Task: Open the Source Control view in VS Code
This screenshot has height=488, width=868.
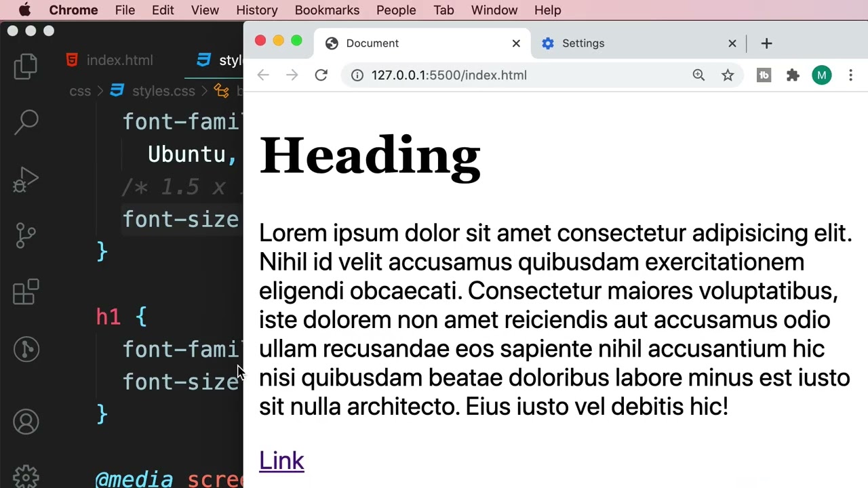Action: [26, 236]
